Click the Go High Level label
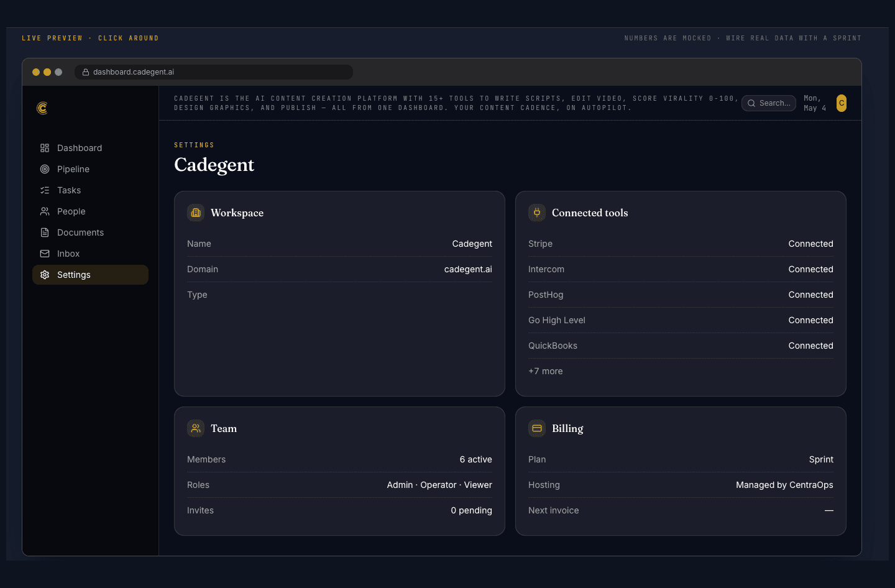Viewport: 895px width, 588px height. click(x=557, y=320)
